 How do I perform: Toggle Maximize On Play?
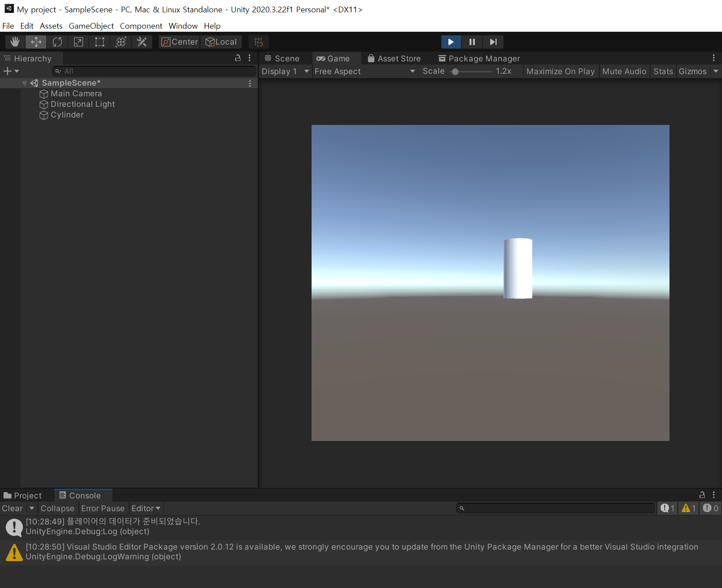[560, 71]
